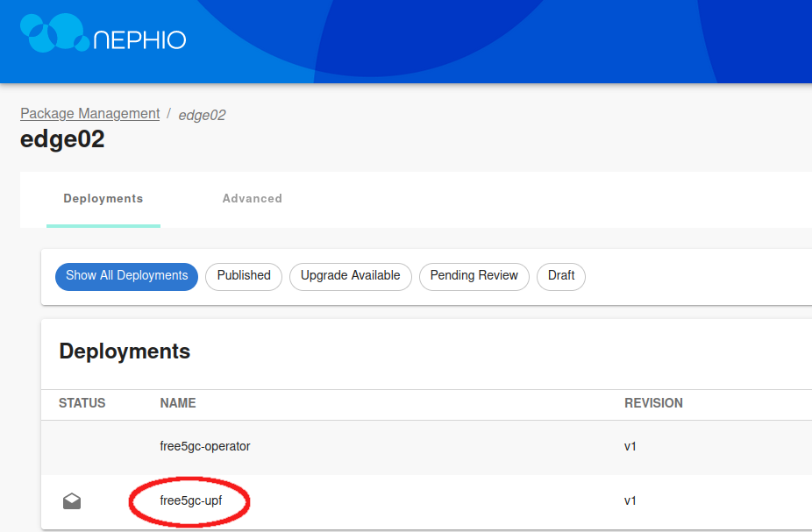
Task: Enable the Upgrade Available filter
Action: (350, 276)
